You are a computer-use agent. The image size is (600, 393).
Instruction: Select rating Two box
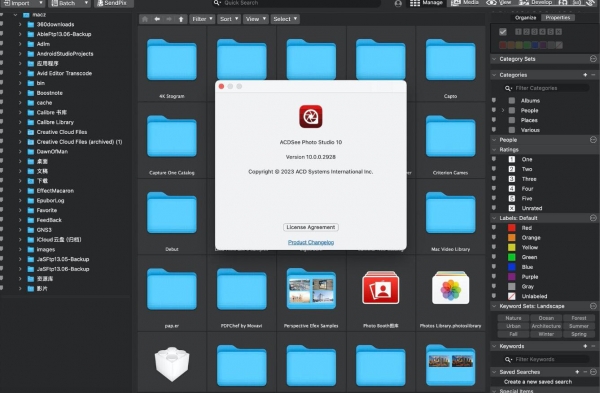tap(512, 169)
